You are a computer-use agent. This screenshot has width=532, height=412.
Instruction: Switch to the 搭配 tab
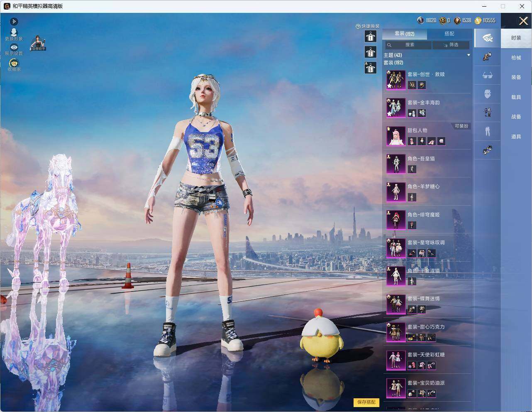click(449, 34)
